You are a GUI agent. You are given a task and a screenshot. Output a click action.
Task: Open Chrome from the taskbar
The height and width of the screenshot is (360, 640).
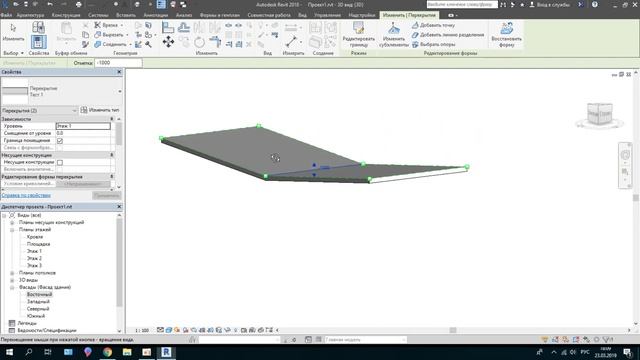tap(107, 352)
